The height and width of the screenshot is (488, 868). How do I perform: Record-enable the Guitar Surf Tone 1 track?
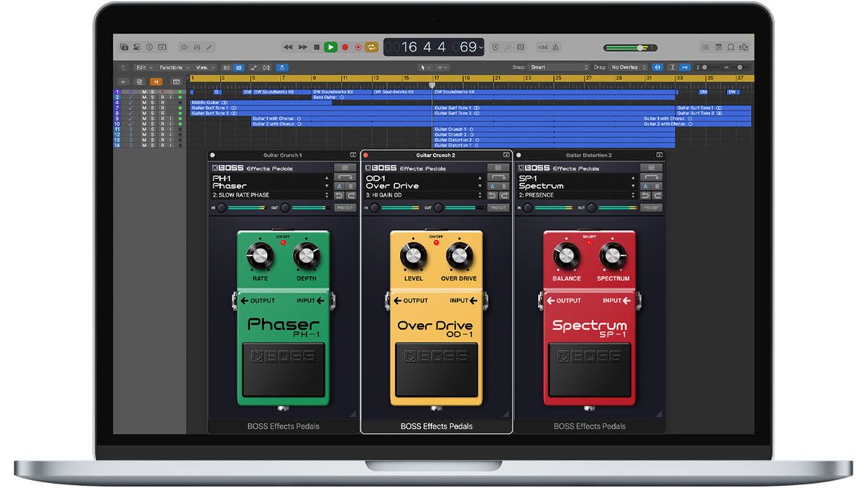(x=162, y=108)
